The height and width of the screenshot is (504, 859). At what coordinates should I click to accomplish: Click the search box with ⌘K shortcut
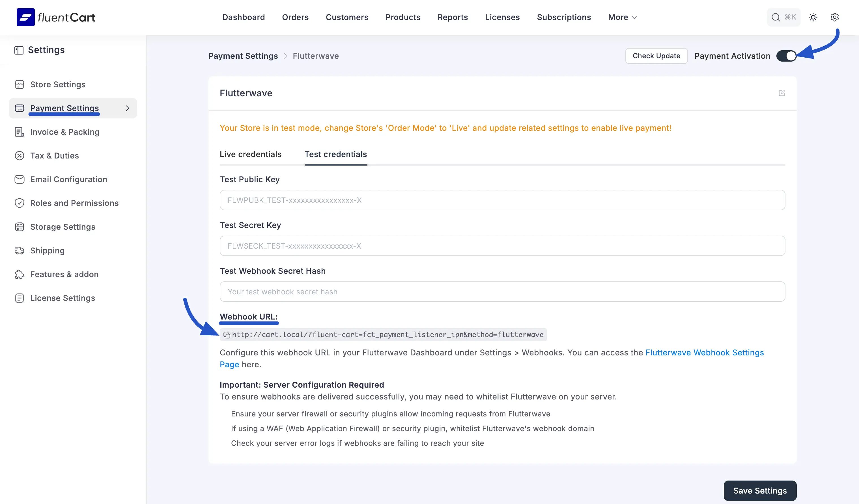click(783, 17)
